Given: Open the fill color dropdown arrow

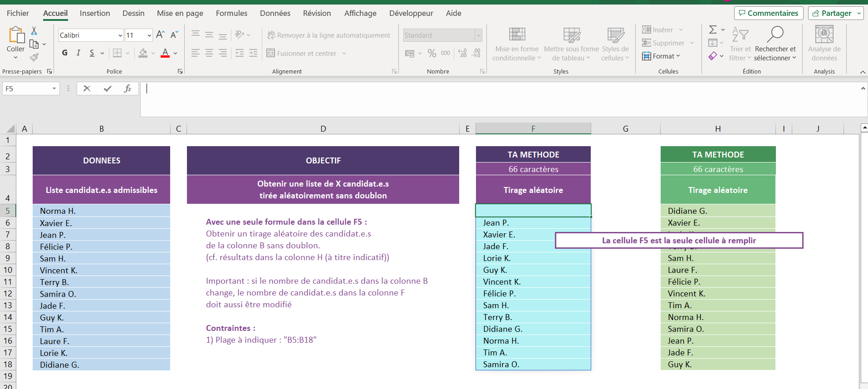Looking at the screenshot, I should (153, 54).
